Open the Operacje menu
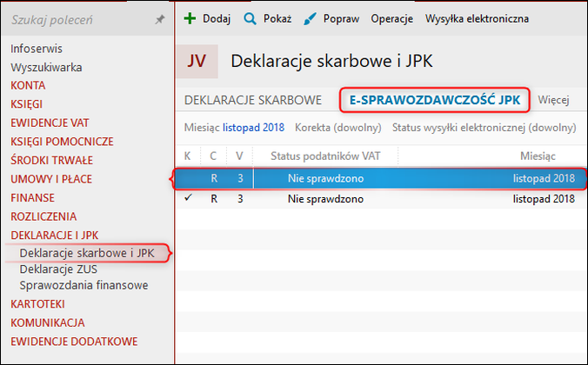 (392, 19)
